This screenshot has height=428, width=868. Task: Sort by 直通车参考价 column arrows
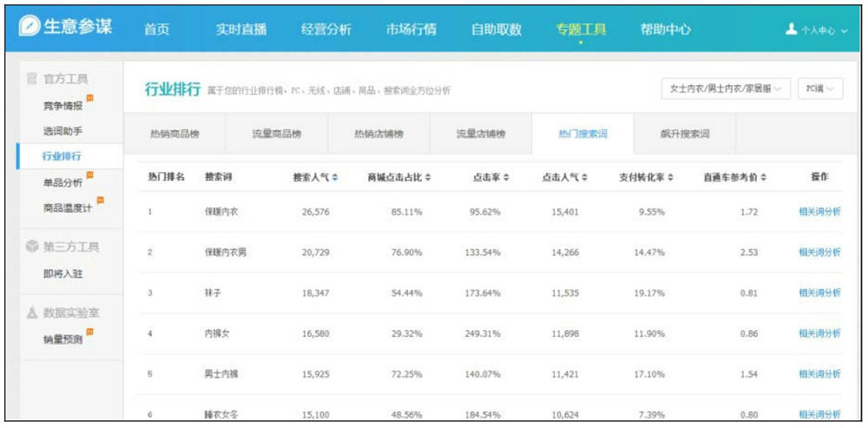click(763, 177)
